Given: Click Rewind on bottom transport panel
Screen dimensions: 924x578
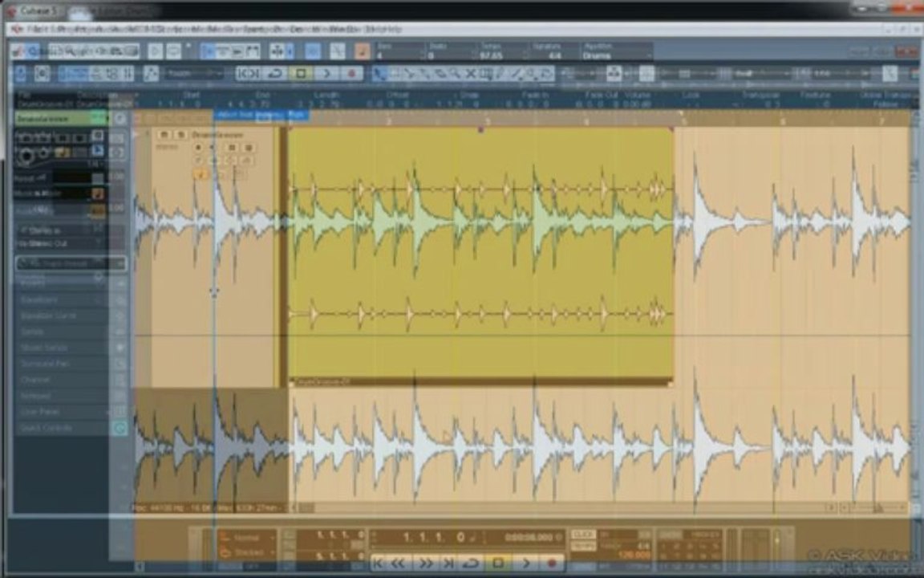Looking at the screenshot, I should click(x=399, y=564).
